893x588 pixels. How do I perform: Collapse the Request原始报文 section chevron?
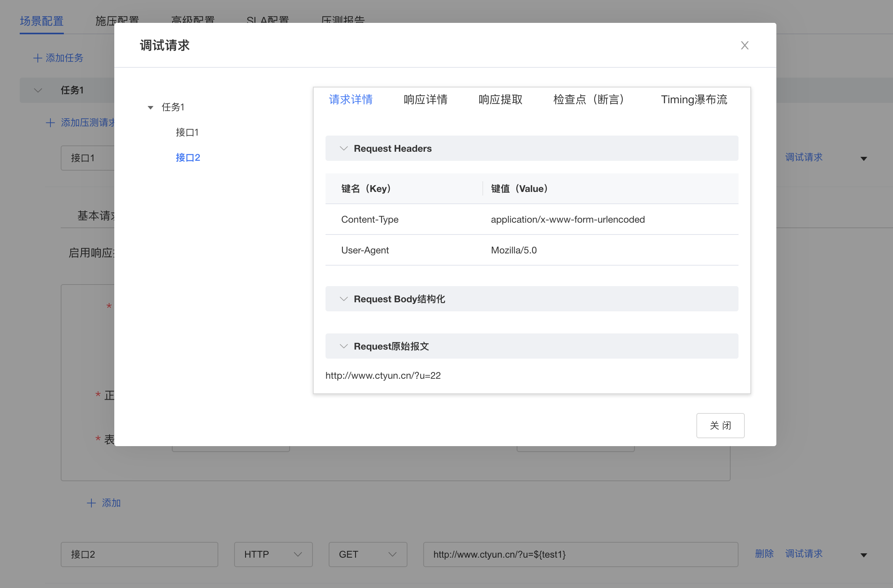pos(344,346)
